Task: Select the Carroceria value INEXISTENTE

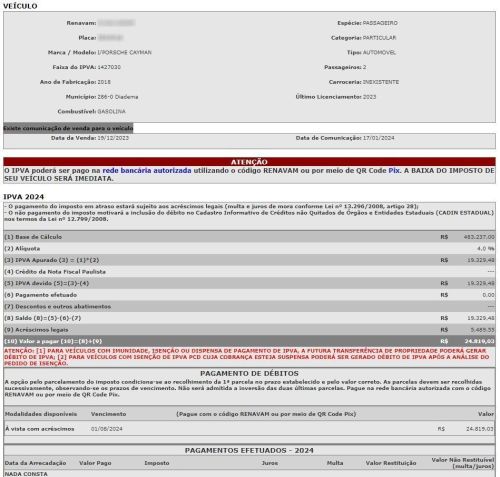Action: pos(381,82)
